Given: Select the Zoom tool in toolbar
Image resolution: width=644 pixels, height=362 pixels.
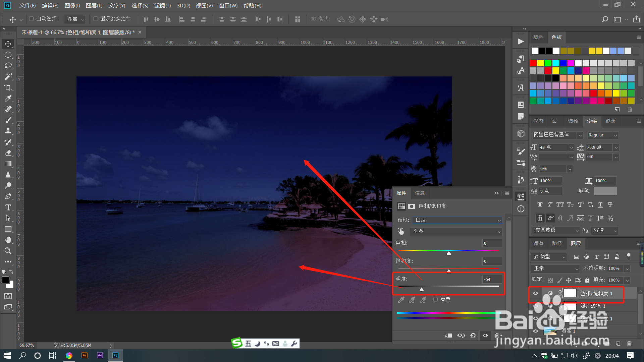Looking at the screenshot, I should [8, 251].
